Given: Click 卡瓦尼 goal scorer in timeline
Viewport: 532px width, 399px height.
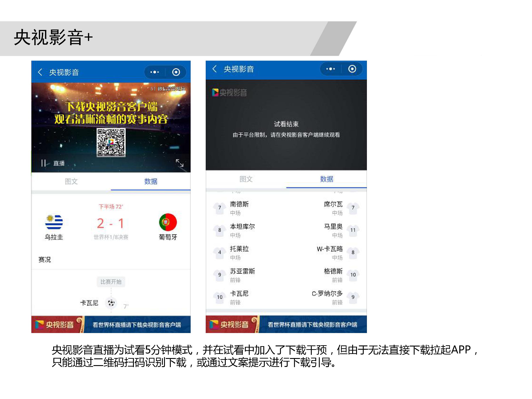Looking at the screenshot, I should click(x=89, y=303).
